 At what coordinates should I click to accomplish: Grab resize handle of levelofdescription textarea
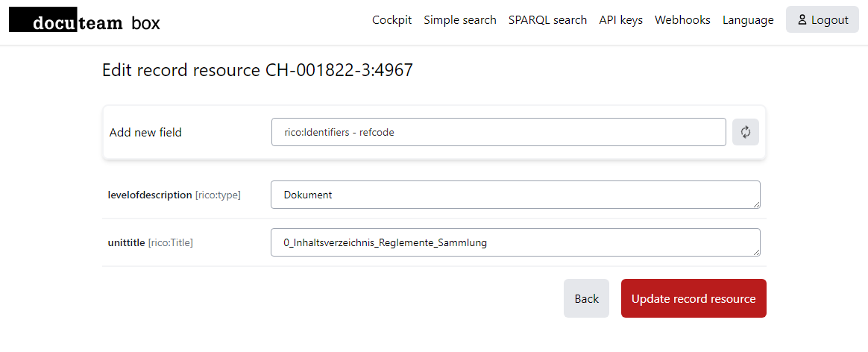756,204
